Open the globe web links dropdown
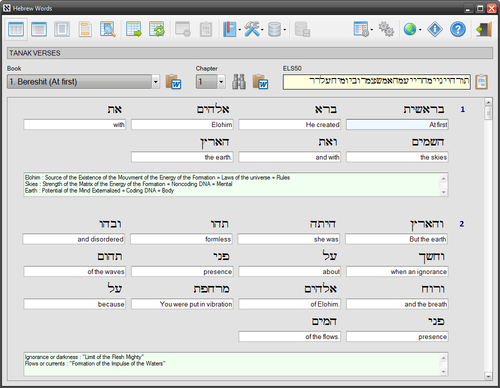 coord(412,30)
